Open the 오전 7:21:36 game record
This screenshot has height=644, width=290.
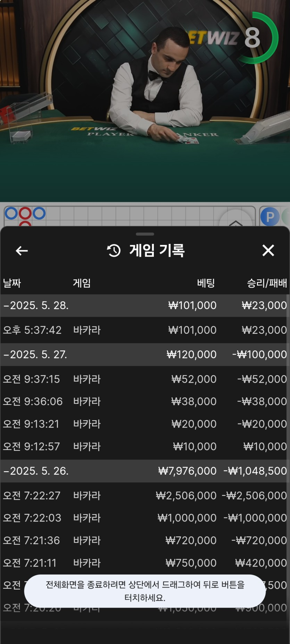(x=145, y=541)
